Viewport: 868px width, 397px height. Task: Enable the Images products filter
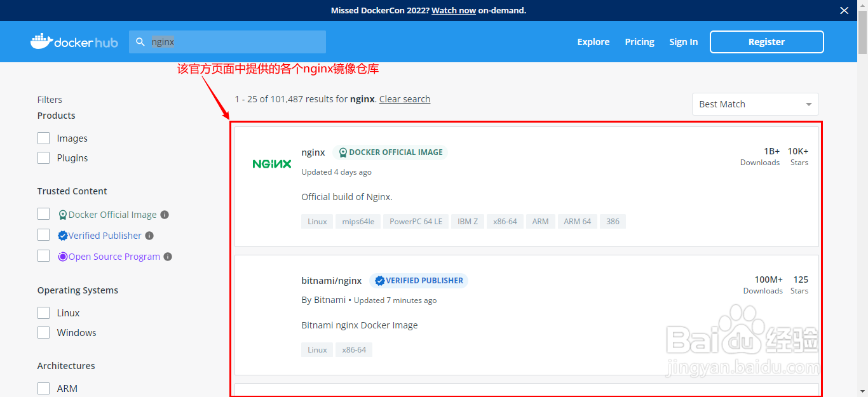point(43,138)
